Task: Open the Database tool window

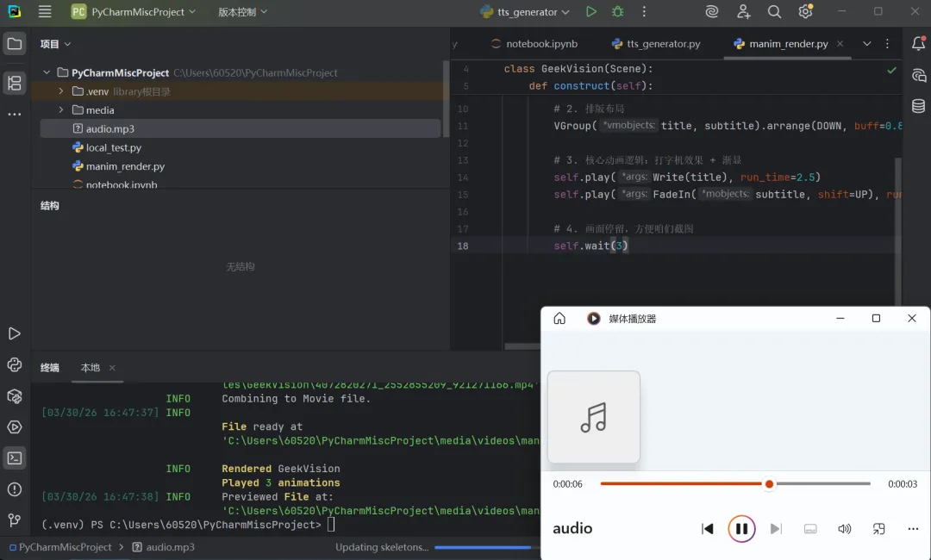Action: pyautogui.click(x=918, y=106)
